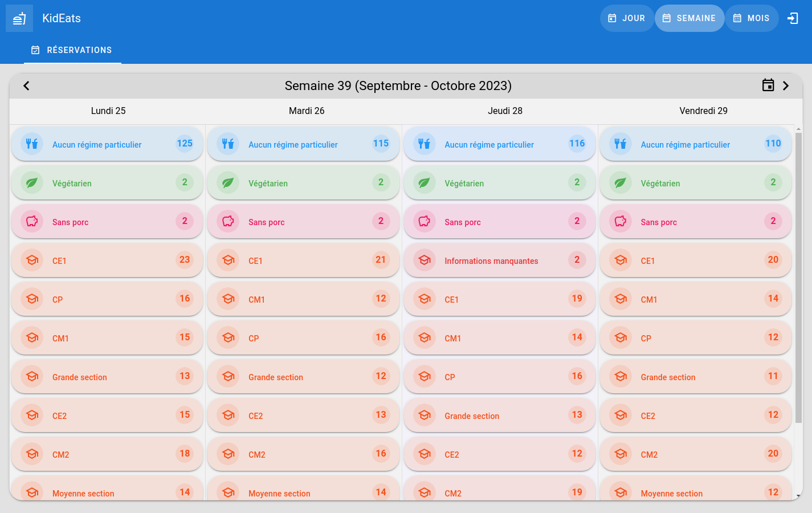
Task: Open the RÉSERVATIONS tab
Action: [x=72, y=50]
